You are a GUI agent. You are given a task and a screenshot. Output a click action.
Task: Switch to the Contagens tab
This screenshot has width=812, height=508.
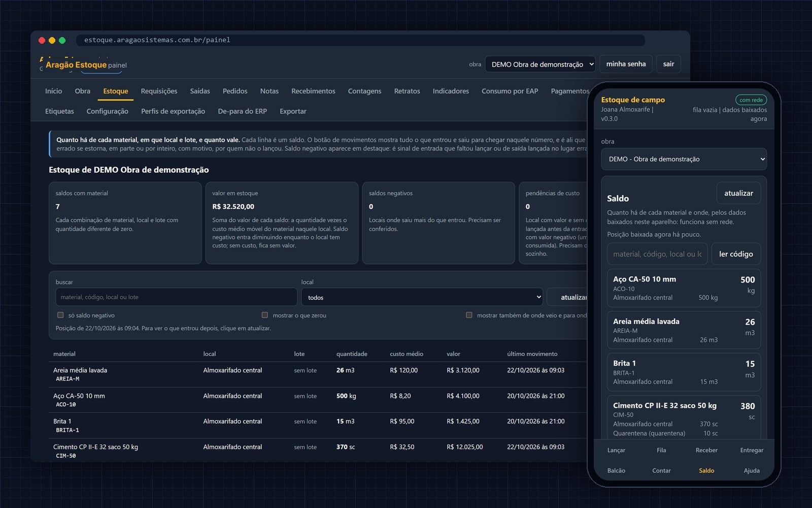point(364,91)
